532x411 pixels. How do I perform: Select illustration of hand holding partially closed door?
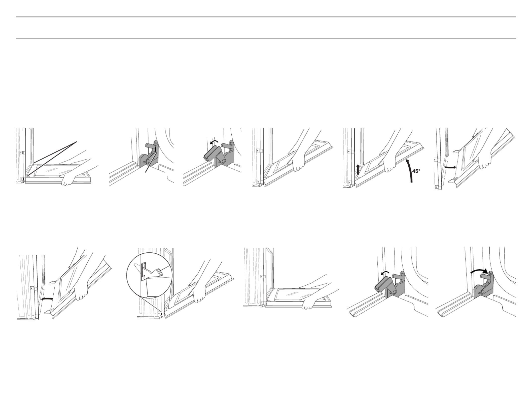pyautogui.click(x=293, y=158)
